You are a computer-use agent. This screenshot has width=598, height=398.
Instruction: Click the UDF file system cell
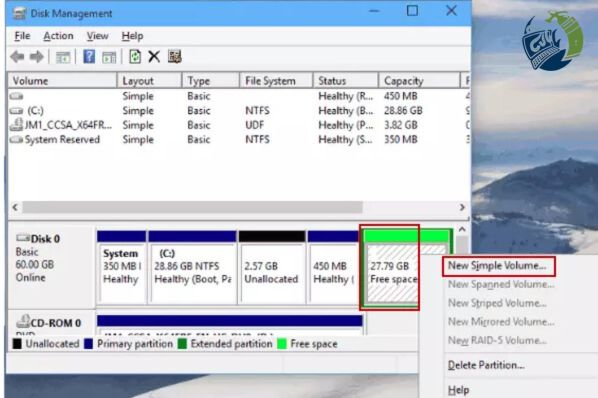[254, 125]
